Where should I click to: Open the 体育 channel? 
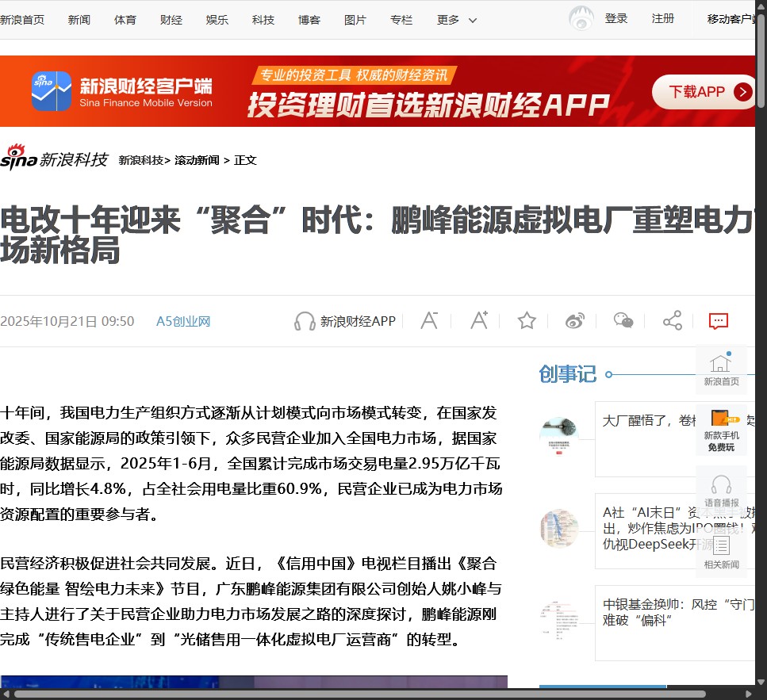[125, 20]
